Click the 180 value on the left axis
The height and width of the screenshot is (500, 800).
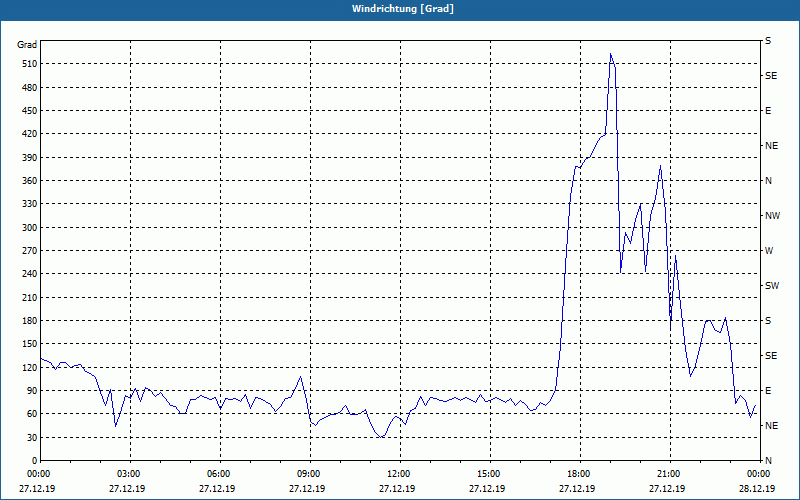click(28, 320)
